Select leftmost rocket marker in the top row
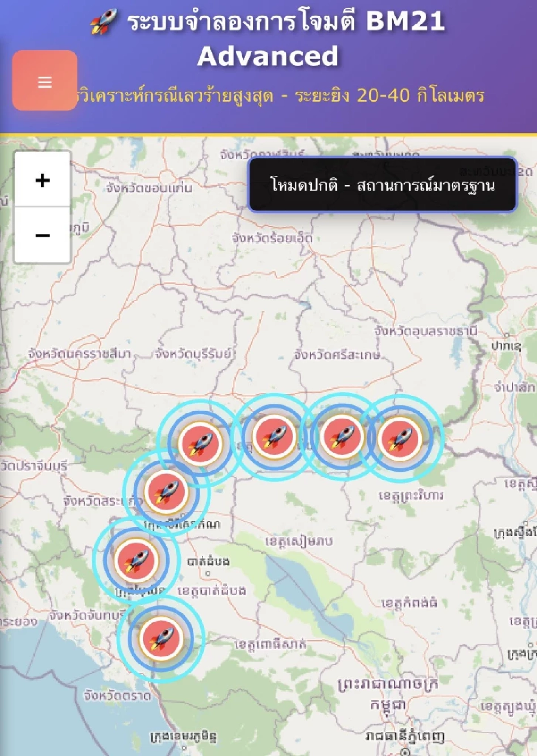Screen dimensions: 537x756 click(200, 443)
